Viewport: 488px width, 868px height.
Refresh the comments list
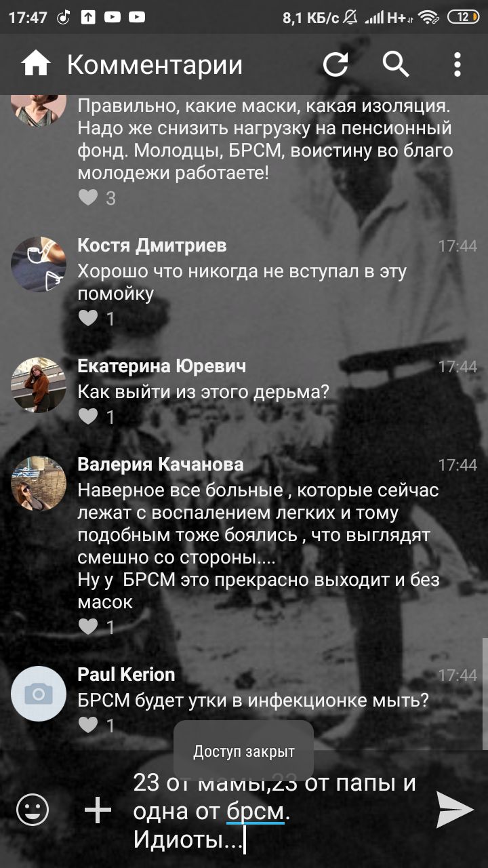(x=335, y=64)
